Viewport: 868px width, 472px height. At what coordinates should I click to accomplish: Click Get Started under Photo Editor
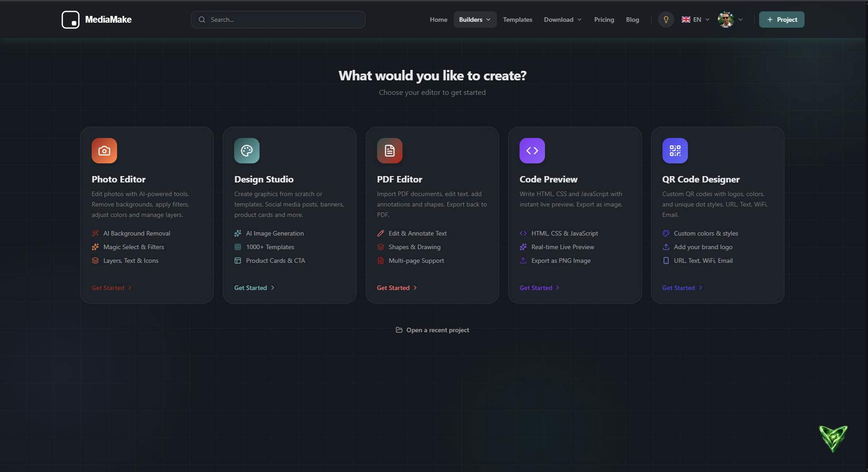click(112, 288)
